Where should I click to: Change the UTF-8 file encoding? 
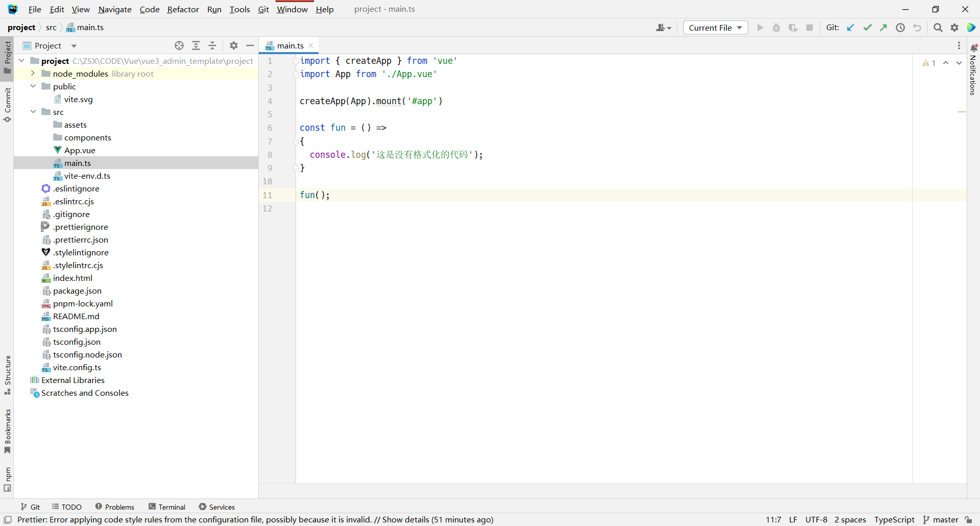pos(816,519)
